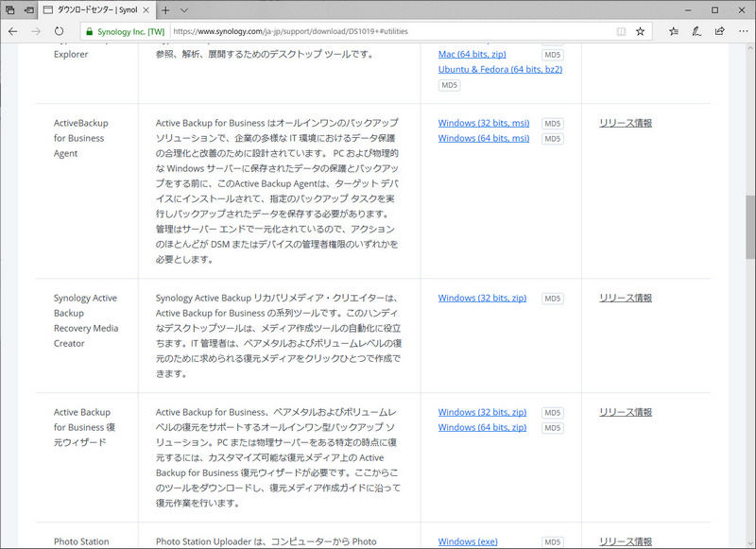Refresh the Synology download page
This screenshot has height=549, width=756.
[59, 31]
